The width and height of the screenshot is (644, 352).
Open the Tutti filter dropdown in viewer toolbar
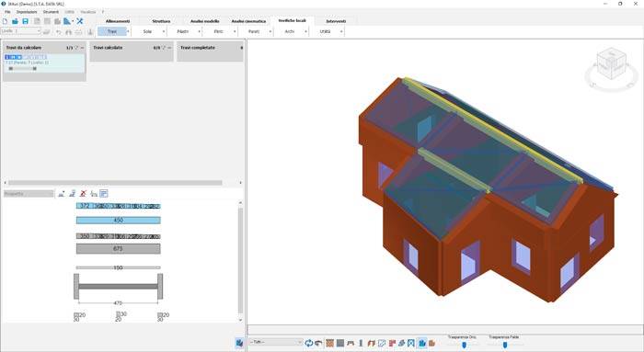(x=276, y=342)
